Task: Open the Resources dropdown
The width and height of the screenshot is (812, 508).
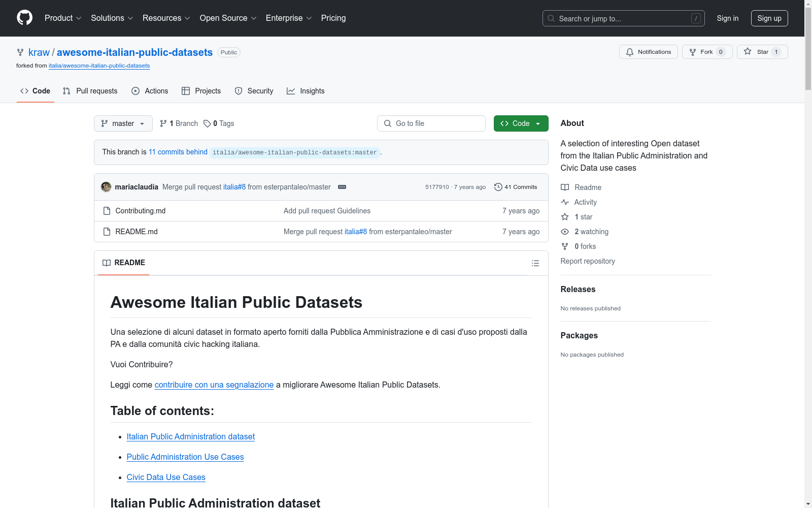Action: (166, 18)
